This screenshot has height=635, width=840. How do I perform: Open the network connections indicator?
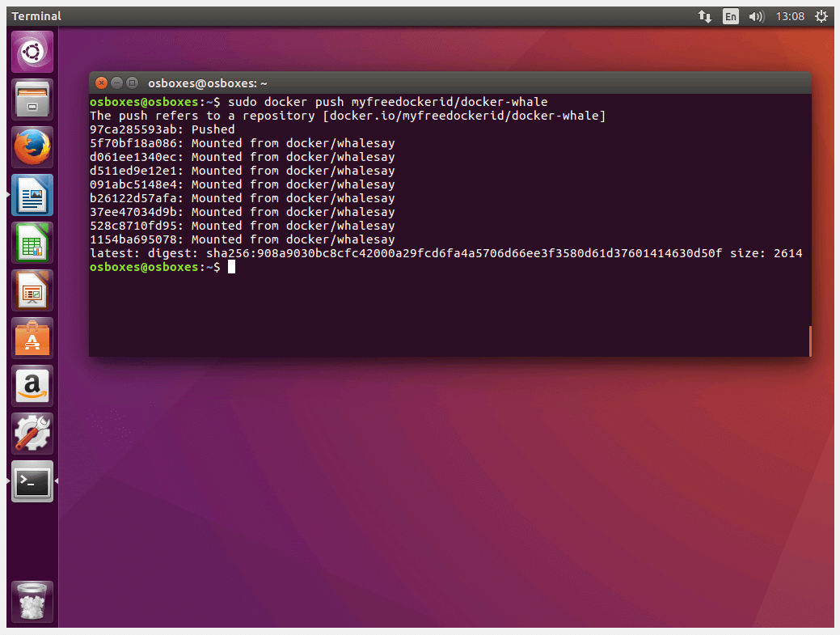(x=705, y=16)
